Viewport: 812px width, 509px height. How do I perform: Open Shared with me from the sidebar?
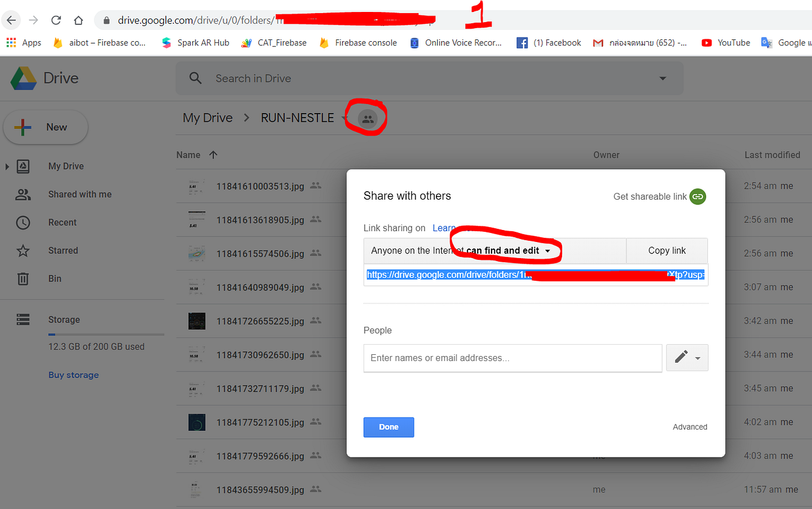22,194
